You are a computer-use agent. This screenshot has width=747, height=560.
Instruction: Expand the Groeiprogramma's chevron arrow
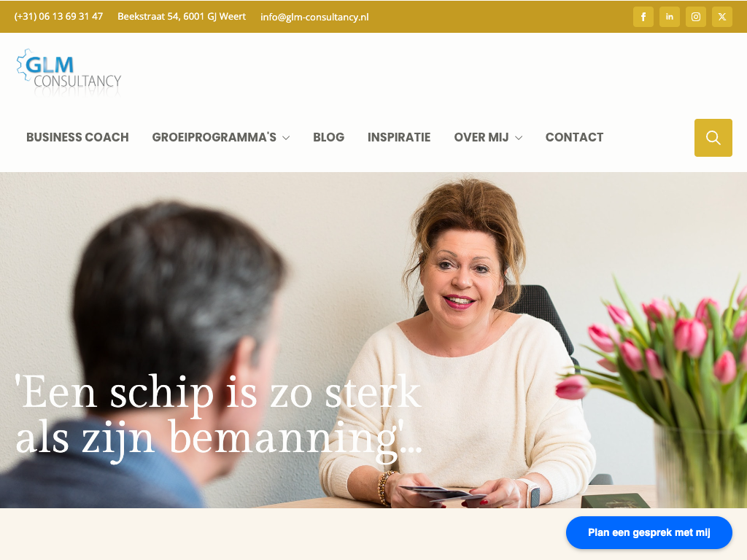tap(286, 138)
